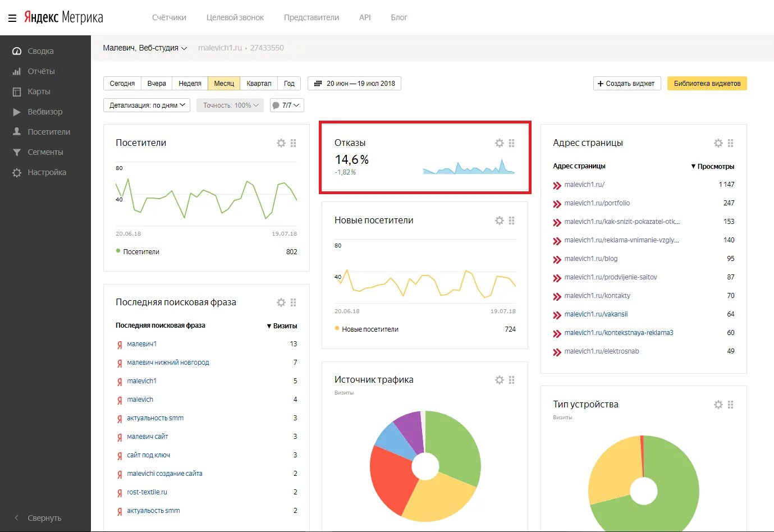
Task: Click the Сводка dashboard icon in sidebar
Action: [17, 51]
